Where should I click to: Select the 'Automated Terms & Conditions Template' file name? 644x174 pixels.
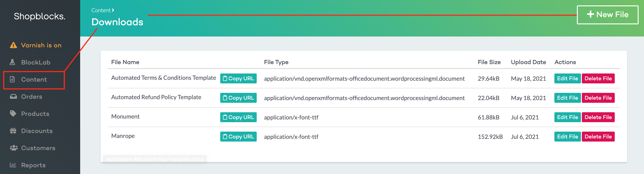click(x=163, y=78)
